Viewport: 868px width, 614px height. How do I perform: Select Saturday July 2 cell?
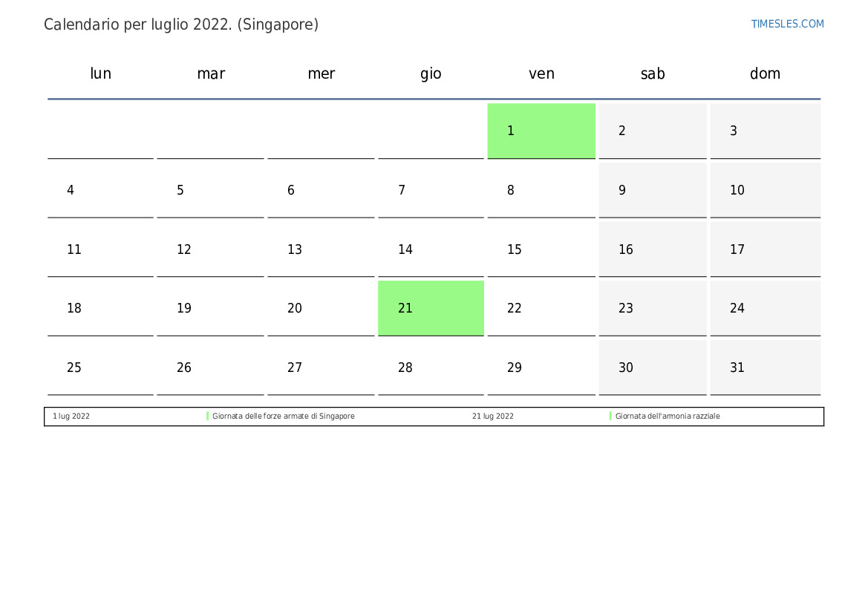(653, 131)
